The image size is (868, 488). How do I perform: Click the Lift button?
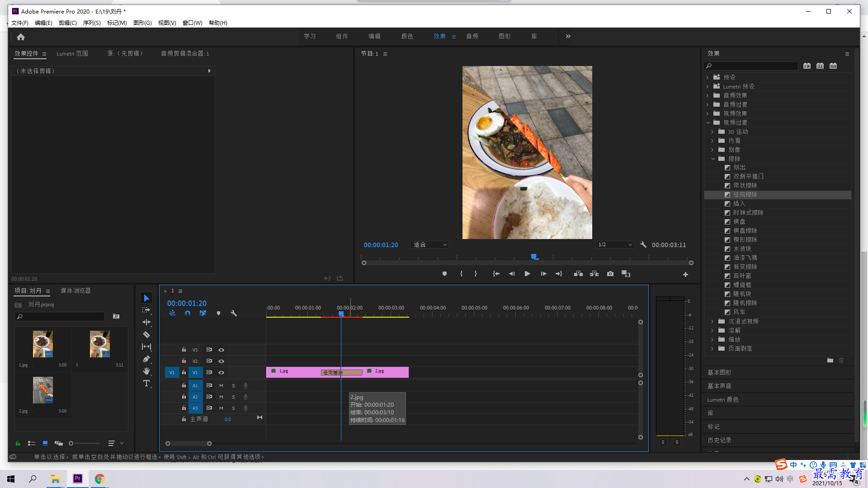point(578,274)
